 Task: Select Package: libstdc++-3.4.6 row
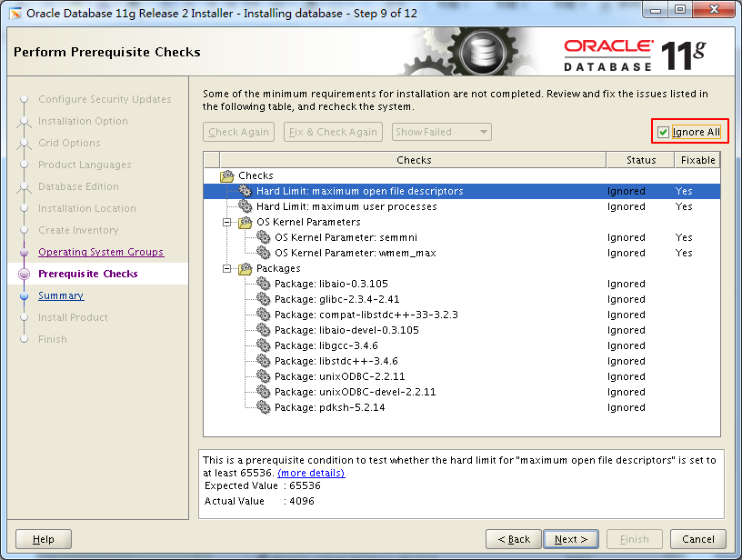[x=462, y=361]
